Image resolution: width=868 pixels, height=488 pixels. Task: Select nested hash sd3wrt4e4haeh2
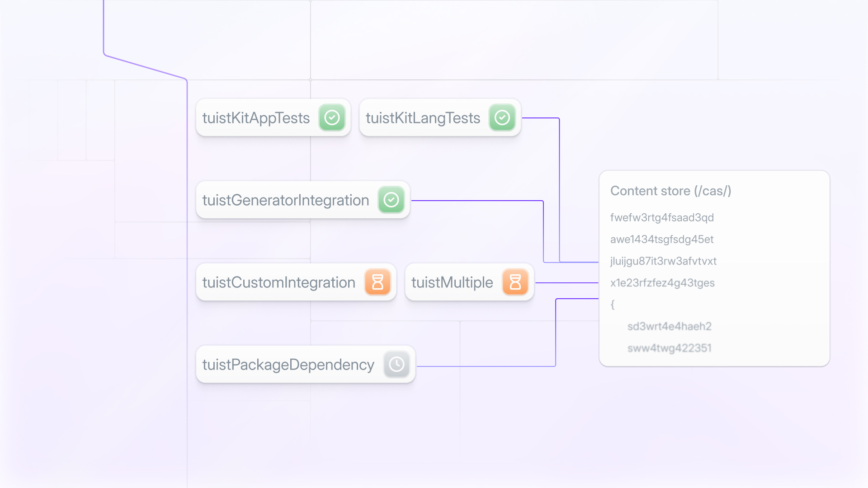point(669,326)
